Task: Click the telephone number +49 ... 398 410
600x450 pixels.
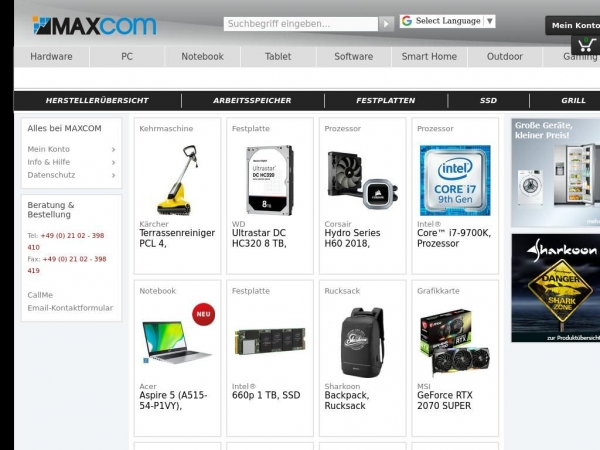Action: point(66,241)
